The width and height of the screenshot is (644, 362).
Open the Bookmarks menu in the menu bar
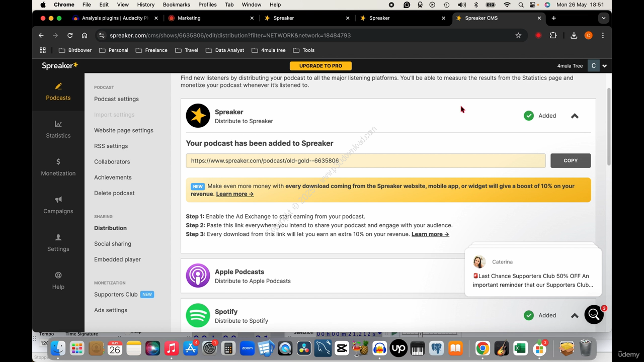pos(176,5)
